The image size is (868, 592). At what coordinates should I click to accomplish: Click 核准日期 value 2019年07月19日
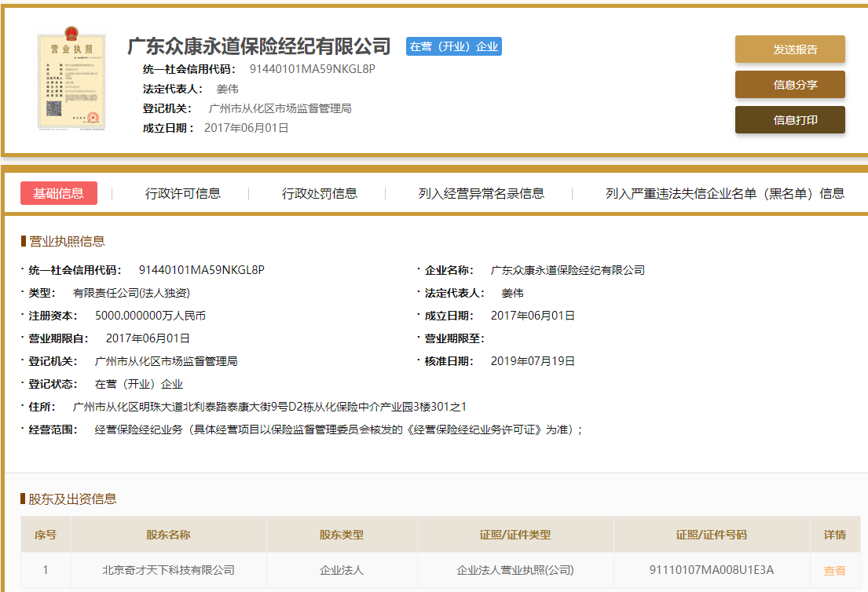(533, 361)
